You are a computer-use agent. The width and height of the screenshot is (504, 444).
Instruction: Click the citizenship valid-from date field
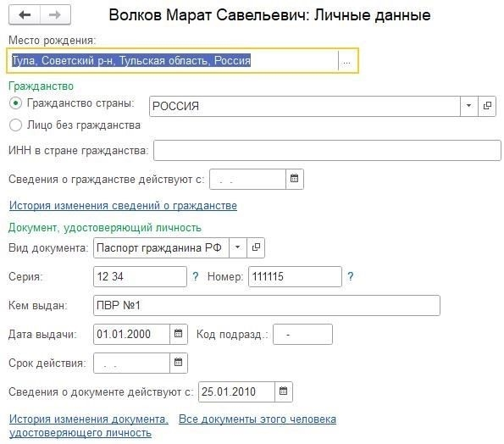pos(248,179)
